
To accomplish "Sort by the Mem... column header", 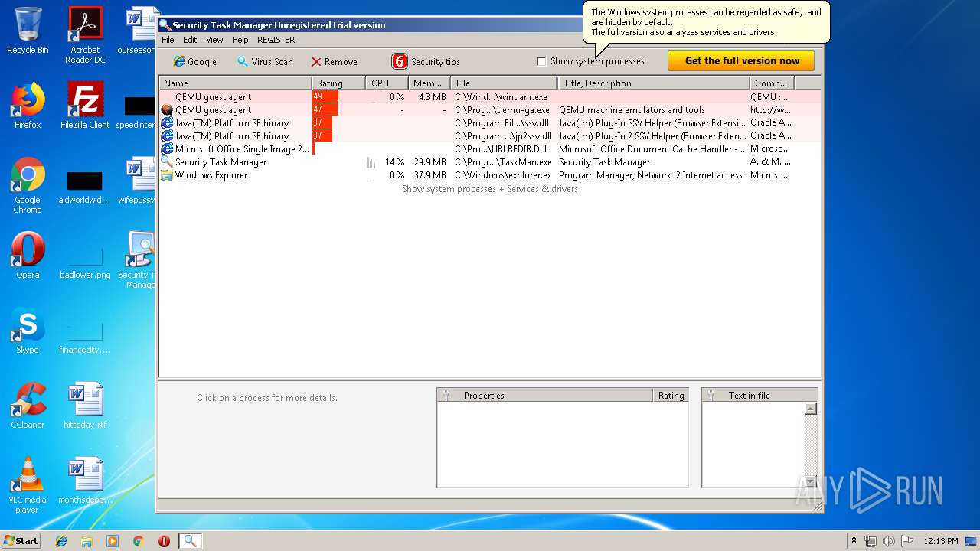I will tap(429, 83).
